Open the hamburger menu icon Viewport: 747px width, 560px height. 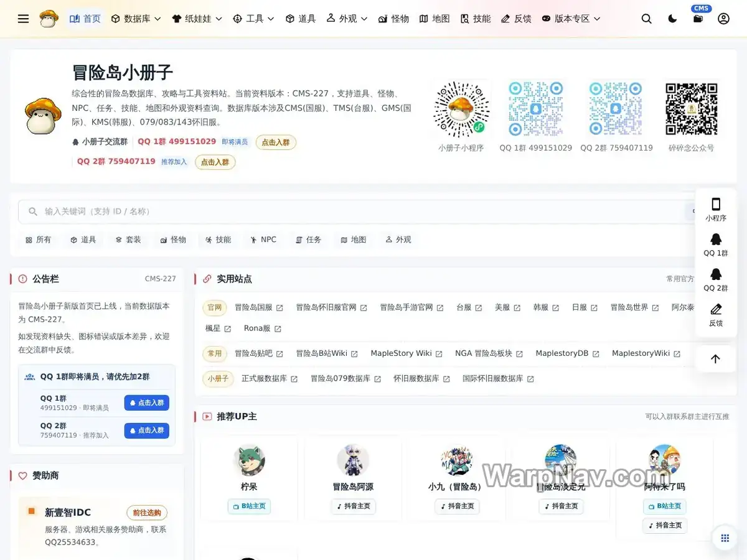pyautogui.click(x=23, y=19)
